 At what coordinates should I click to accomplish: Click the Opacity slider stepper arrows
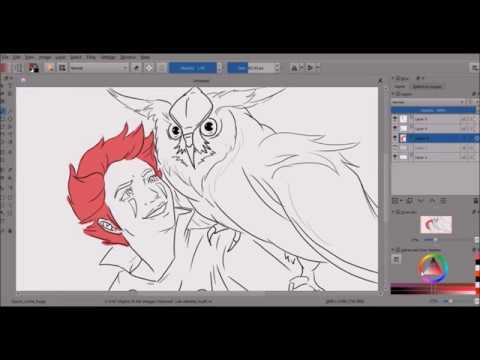(x=219, y=68)
